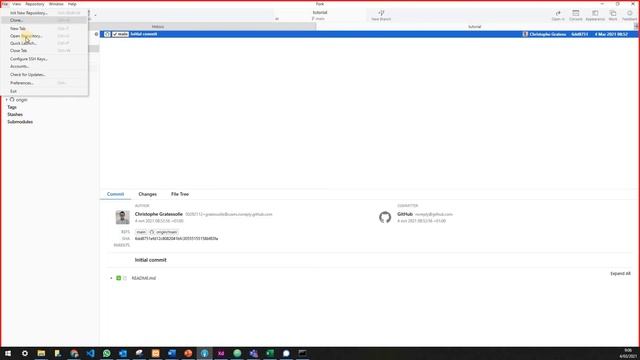Choose Quick Launch... menu entry
This screenshot has width=640, height=360.
(x=44, y=43)
